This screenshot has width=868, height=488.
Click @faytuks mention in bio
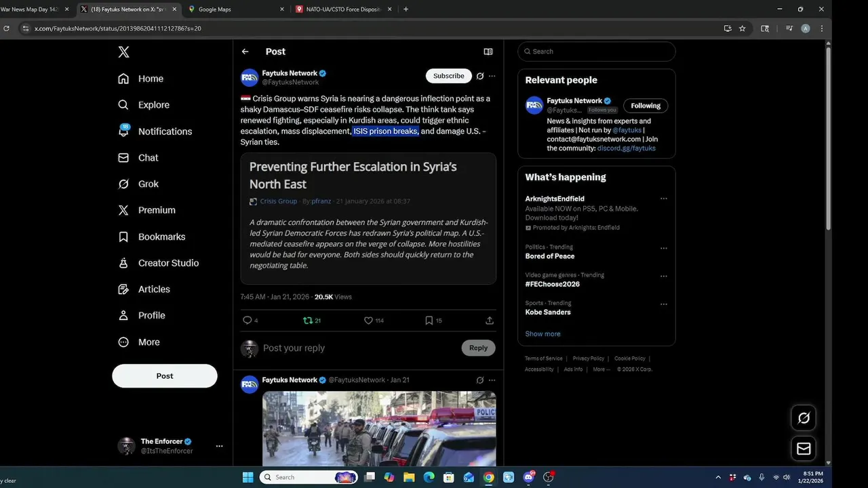[627, 130]
